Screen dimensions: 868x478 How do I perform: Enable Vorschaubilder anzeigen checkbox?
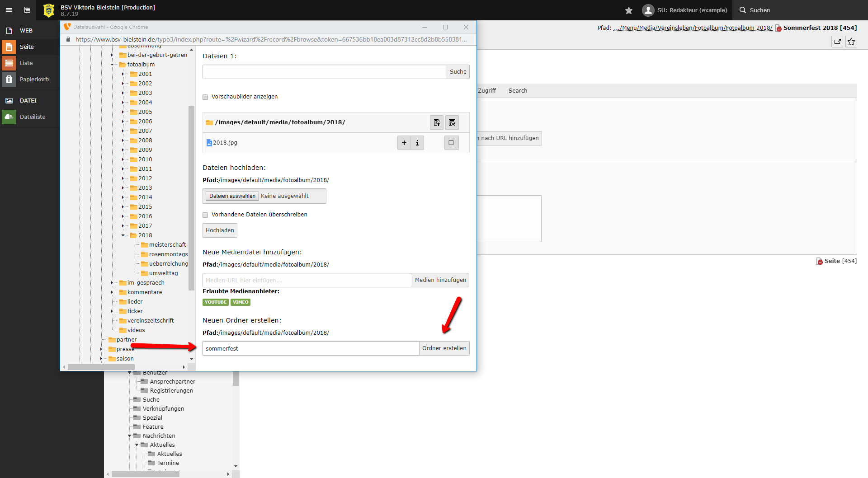click(x=205, y=97)
